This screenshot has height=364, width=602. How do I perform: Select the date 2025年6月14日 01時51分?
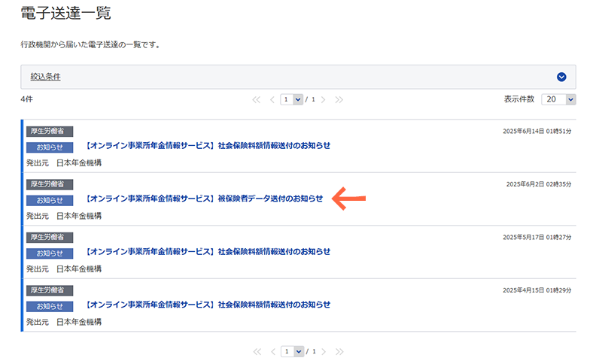537,131
